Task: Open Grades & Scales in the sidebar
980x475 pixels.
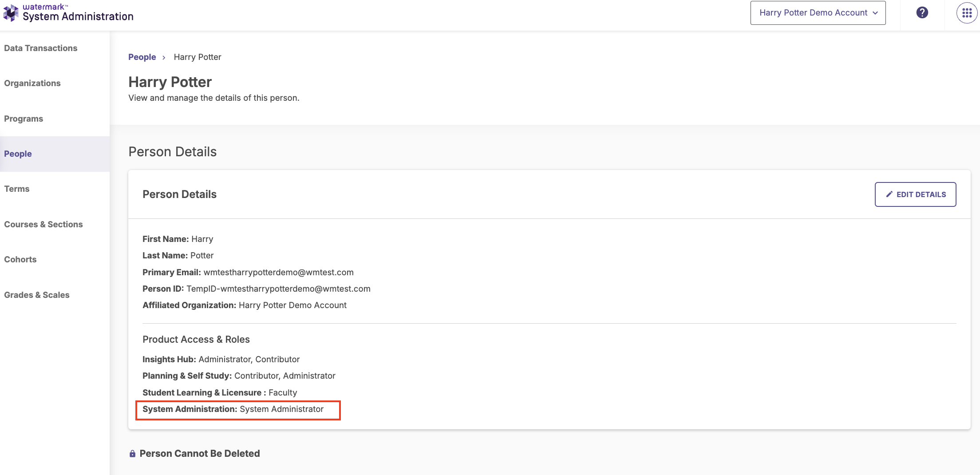Action: 37,295
